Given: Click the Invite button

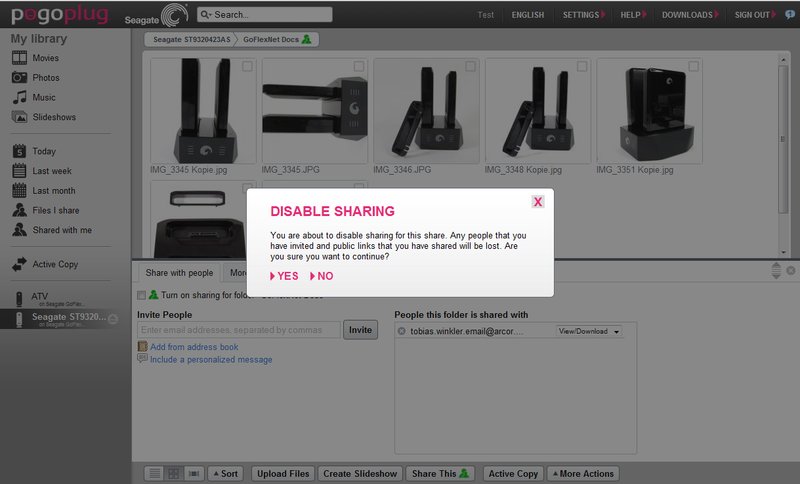Looking at the screenshot, I should tap(360, 330).
